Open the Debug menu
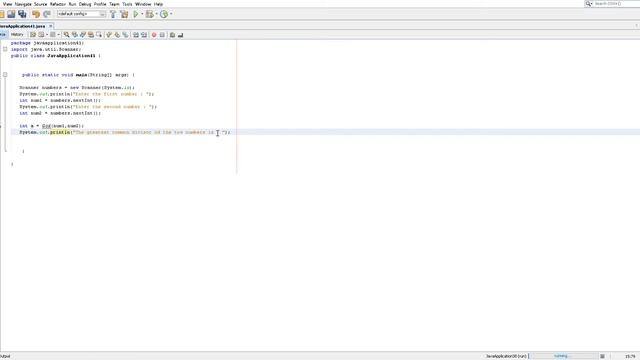This screenshot has width=640, height=360. click(85, 4)
